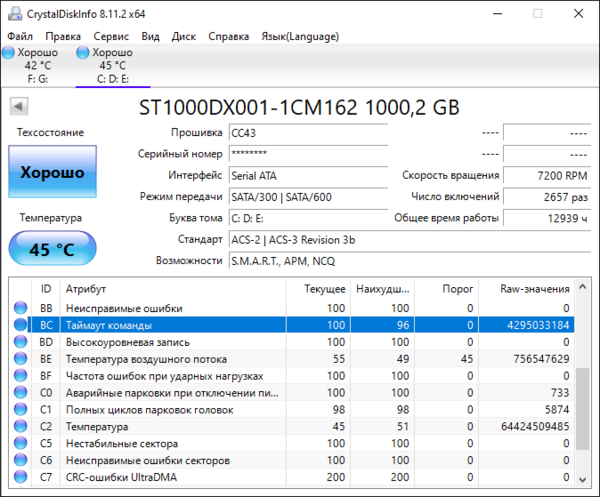Select the CRC-ошибки UltraDMA row
Image resolution: width=600 pixels, height=497 pixels.
pyautogui.click(x=292, y=476)
